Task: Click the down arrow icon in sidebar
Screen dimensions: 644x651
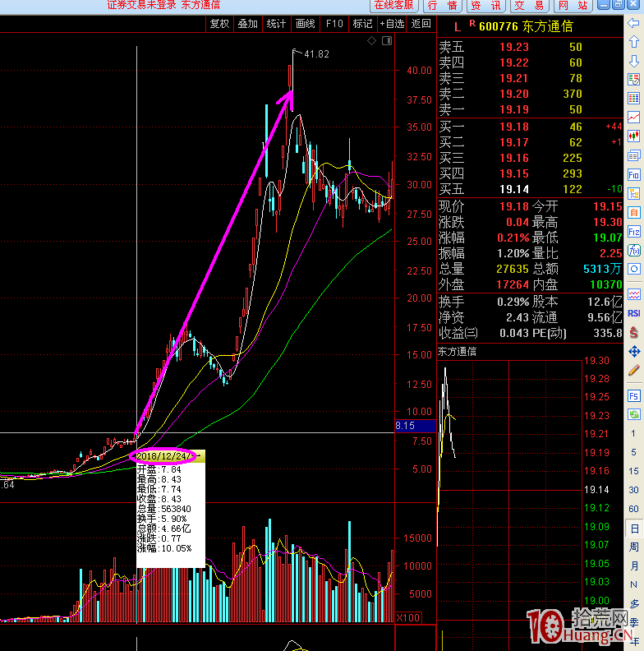Action: [x=633, y=61]
